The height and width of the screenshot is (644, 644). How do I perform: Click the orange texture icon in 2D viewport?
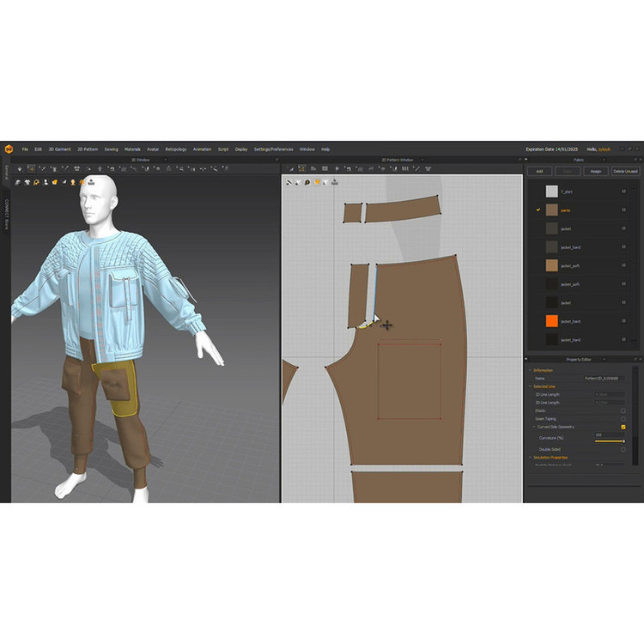[317, 182]
